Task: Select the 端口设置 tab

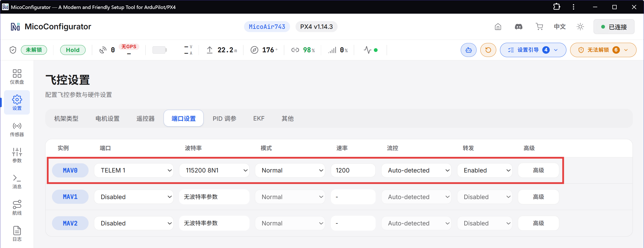Action: (x=184, y=118)
